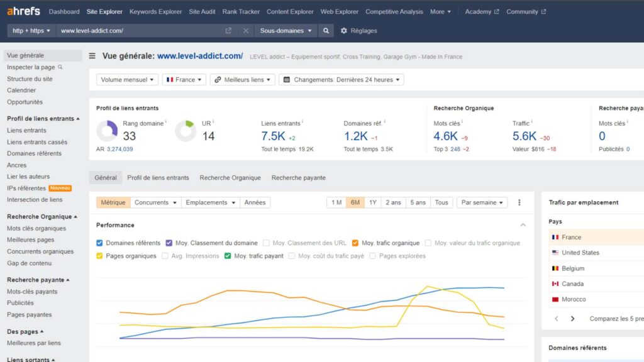This screenshot has height=362, width=644.
Task: Expand the Sous-domaines dropdown
Action: [x=286, y=31]
